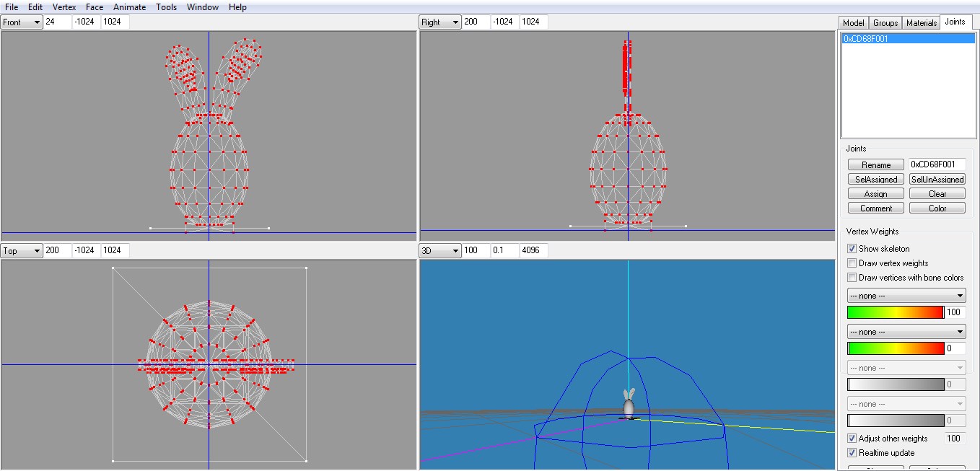Click the Assign button

[x=876, y=193]
